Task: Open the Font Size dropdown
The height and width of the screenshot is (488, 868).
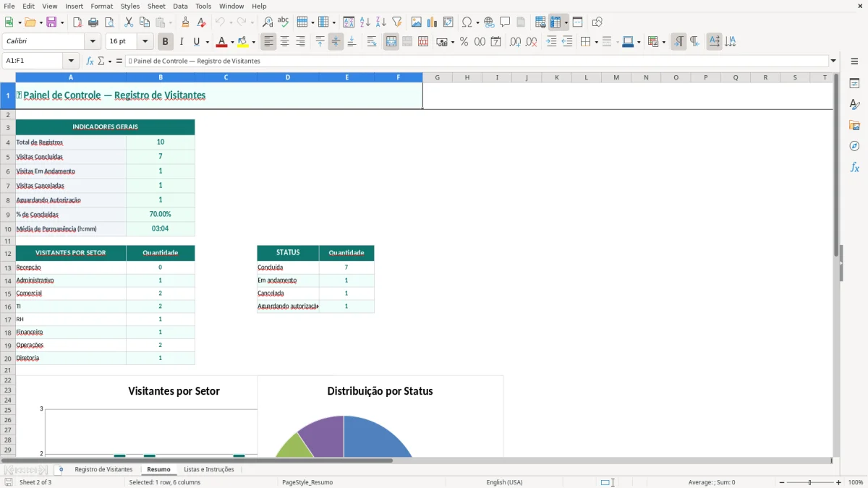Action: pyautogui.click(x=145, y=41)
